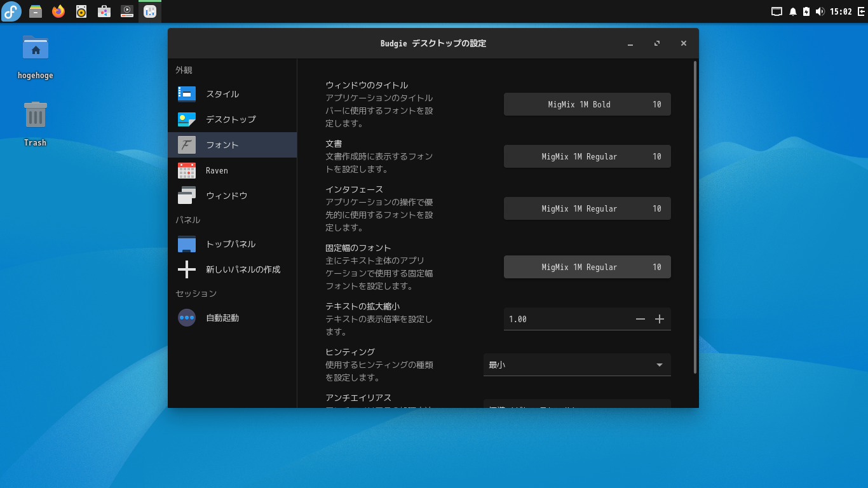This screenshot has height=488, width=868.
Task: Open Firefox from the top panel
Action: tap(58, 11)
